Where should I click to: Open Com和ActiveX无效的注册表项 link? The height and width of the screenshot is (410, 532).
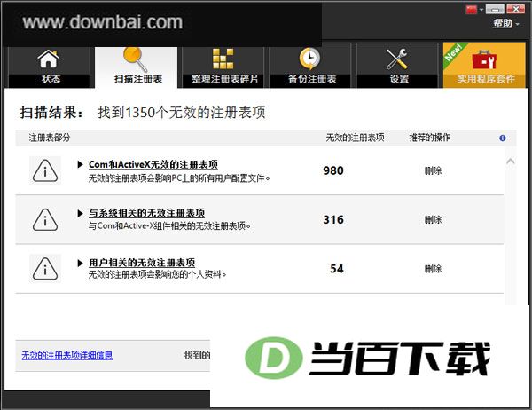coord(153,164)
